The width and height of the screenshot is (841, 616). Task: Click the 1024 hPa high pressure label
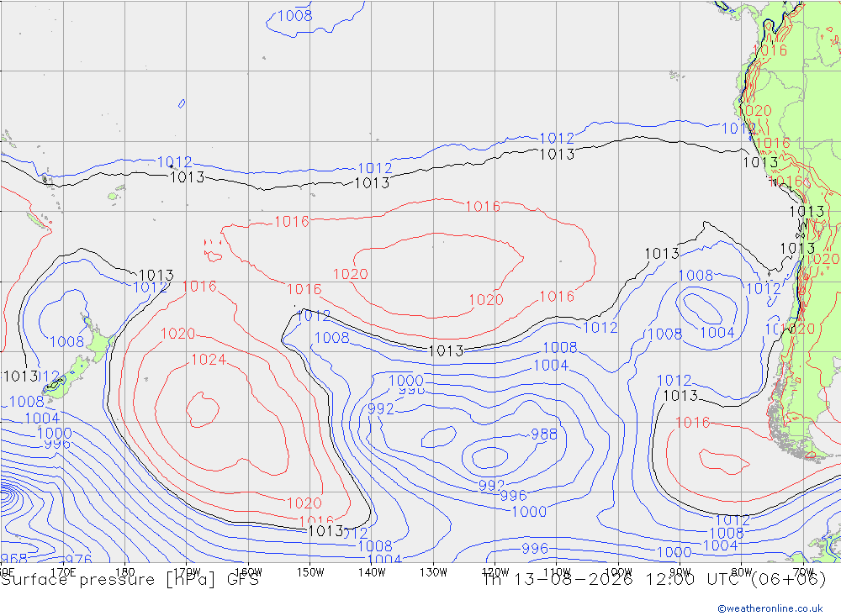pos(209,360)
